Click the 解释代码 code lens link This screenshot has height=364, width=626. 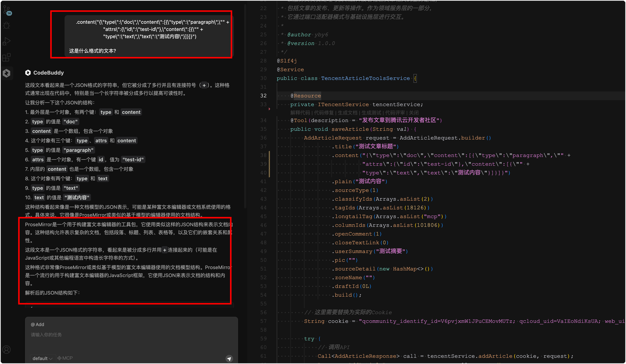pos(300,113)
